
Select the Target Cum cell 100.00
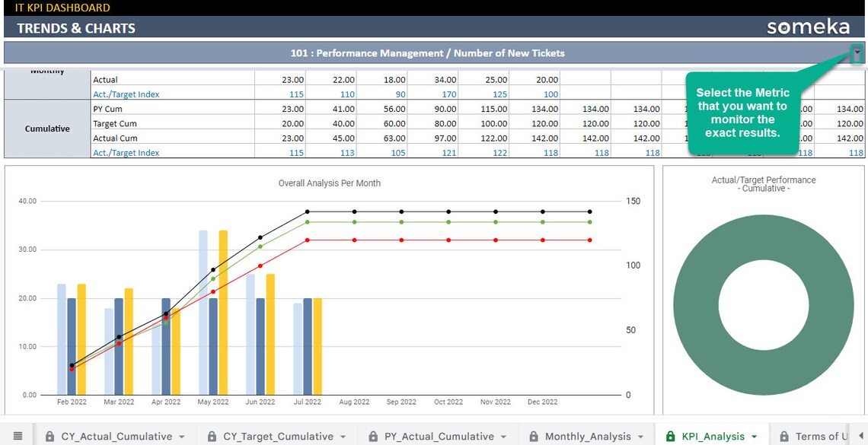click(x=483, y=124)
